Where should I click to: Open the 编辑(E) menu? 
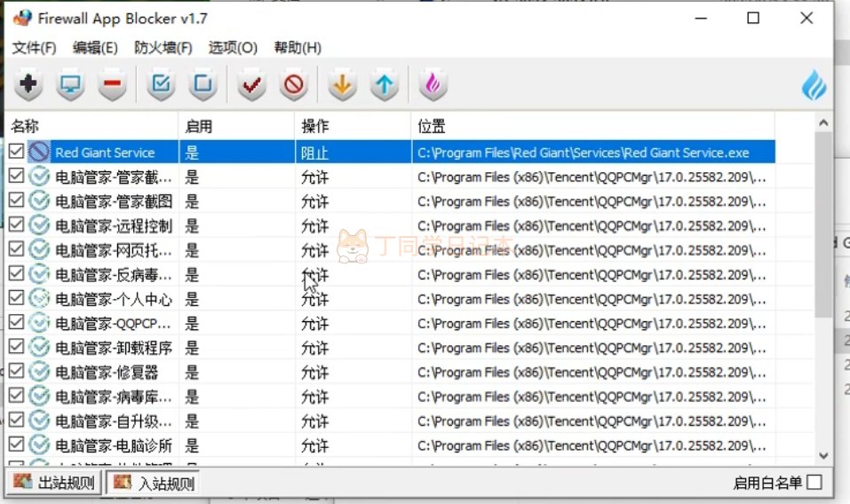95,48
